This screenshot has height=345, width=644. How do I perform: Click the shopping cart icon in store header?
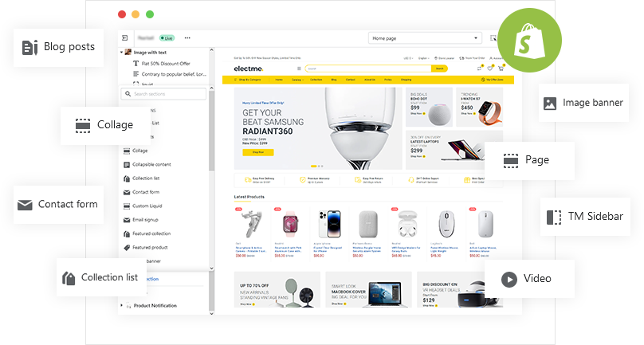pos(501,69)
